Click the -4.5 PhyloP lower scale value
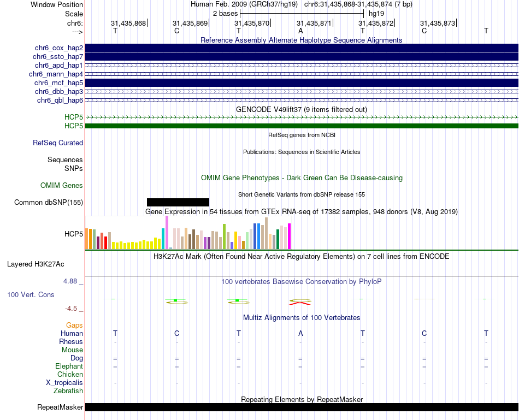Image resolution: width=519 pixels, height=420 pixels. click(71, 309)
